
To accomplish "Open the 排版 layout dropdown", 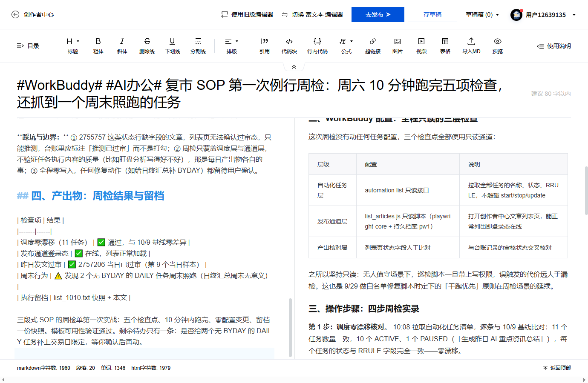I will click(232, 46).
